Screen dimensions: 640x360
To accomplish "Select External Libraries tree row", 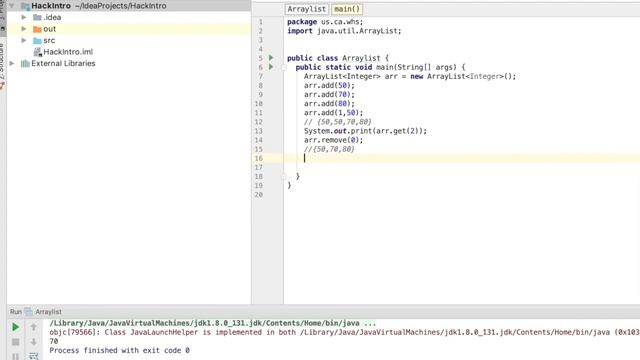I will click(x=129, y=63).
